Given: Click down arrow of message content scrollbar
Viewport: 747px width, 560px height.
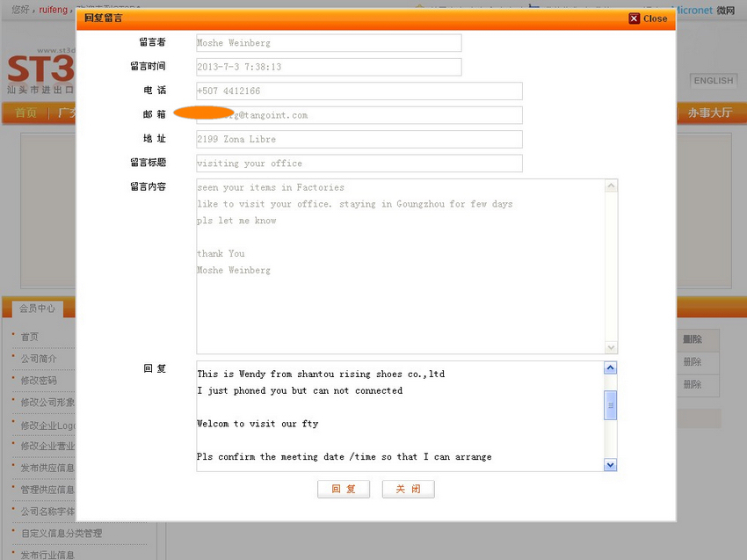Looking at the screenshot, I should click(612, 347).
